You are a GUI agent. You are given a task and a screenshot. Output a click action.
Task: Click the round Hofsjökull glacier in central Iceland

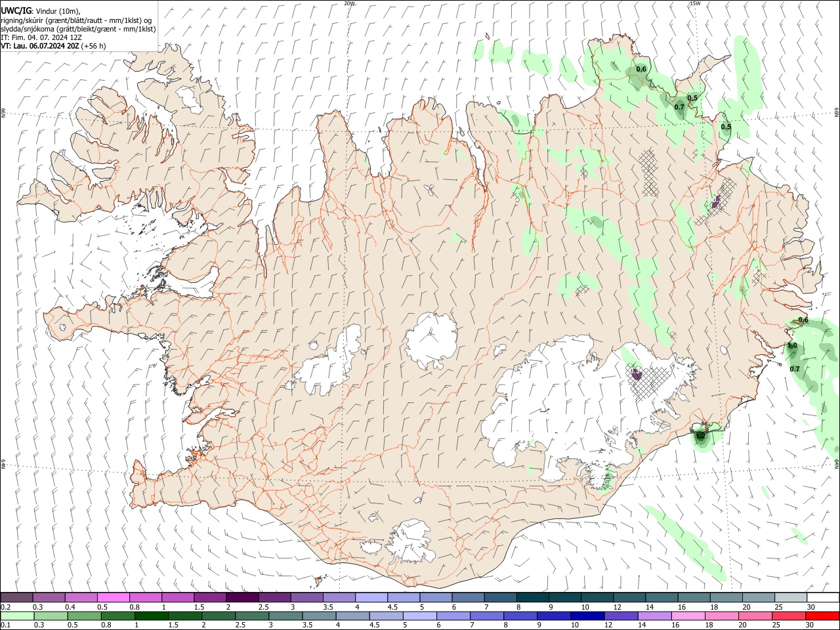tap(431, 340)
